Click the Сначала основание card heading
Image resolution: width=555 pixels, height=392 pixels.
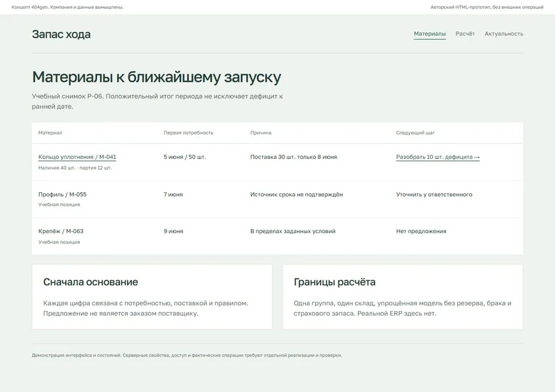coord(91,282)
